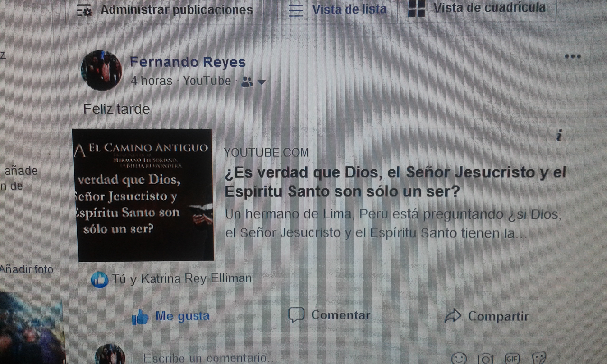Click Fernando Reyes profile picture

click(101, 70)
